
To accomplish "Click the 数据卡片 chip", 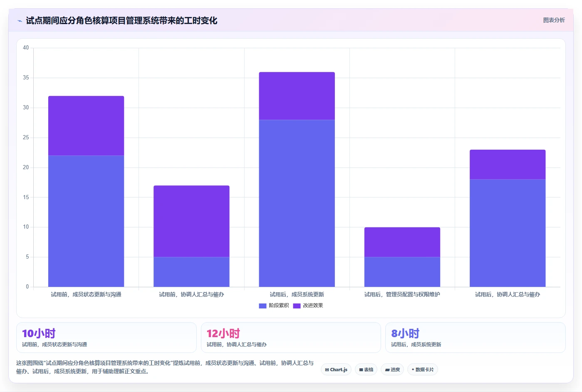I will (423, 370).
